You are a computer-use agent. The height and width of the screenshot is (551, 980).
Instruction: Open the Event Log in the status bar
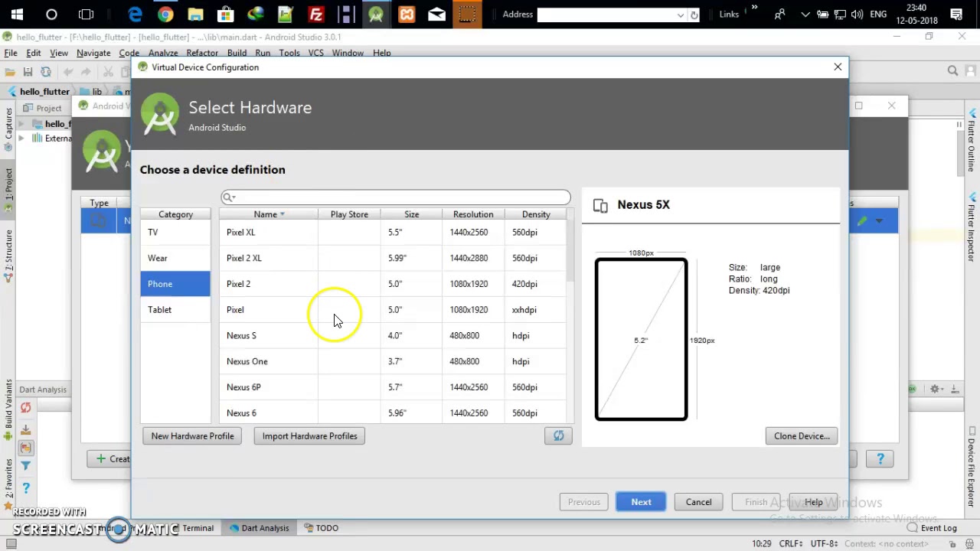[932, 528]
